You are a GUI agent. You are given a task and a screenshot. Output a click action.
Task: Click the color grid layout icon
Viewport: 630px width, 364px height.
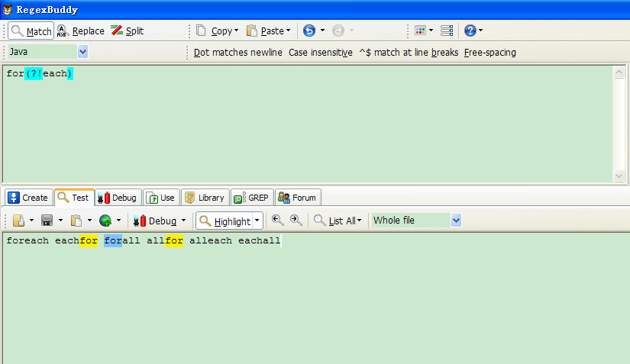point(420,31)
